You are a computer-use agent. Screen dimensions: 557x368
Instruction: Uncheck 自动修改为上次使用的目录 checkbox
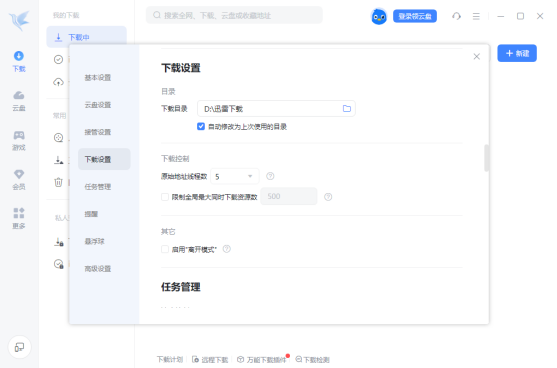(201, 126)
